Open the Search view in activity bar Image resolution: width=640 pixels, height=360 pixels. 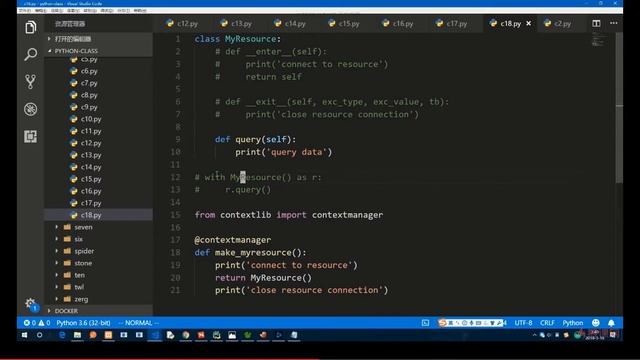tap(31, 54)
